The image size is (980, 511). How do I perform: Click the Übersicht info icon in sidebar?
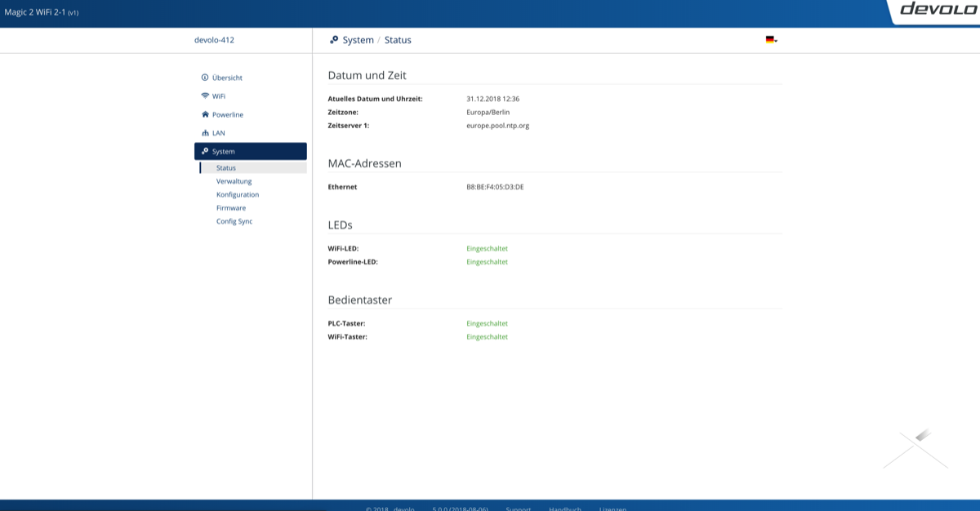coord(205,78)
